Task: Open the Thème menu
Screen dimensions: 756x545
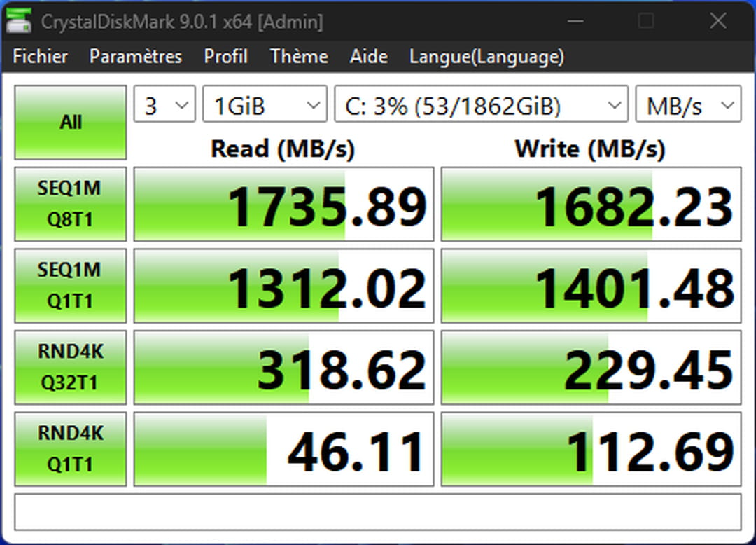Action: click(x=299, y=57)
